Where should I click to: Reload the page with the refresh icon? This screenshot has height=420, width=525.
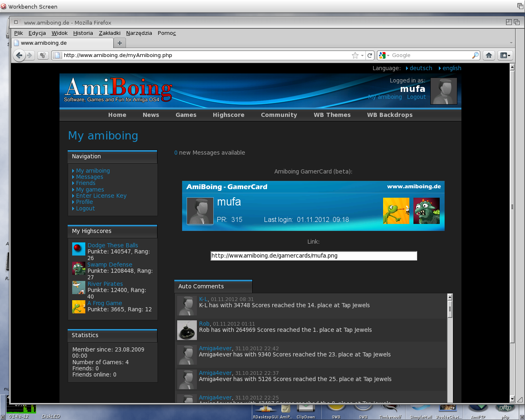tap(370, 55)
